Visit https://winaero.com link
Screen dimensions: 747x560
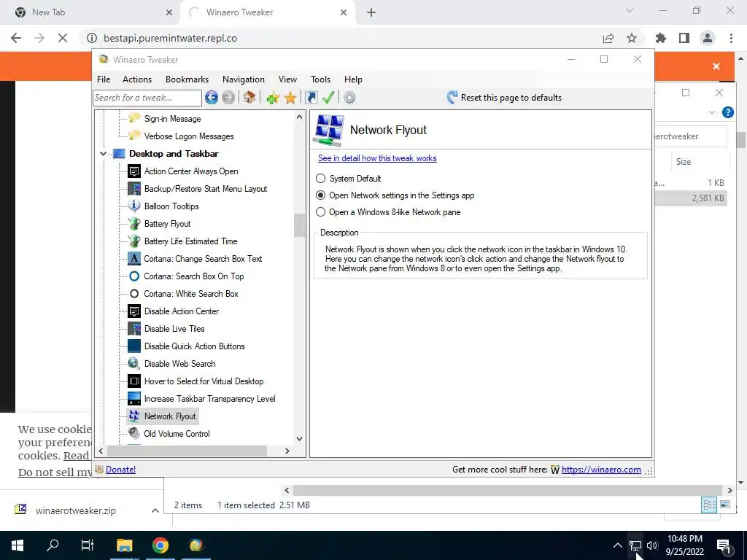[x=601, y=470]
